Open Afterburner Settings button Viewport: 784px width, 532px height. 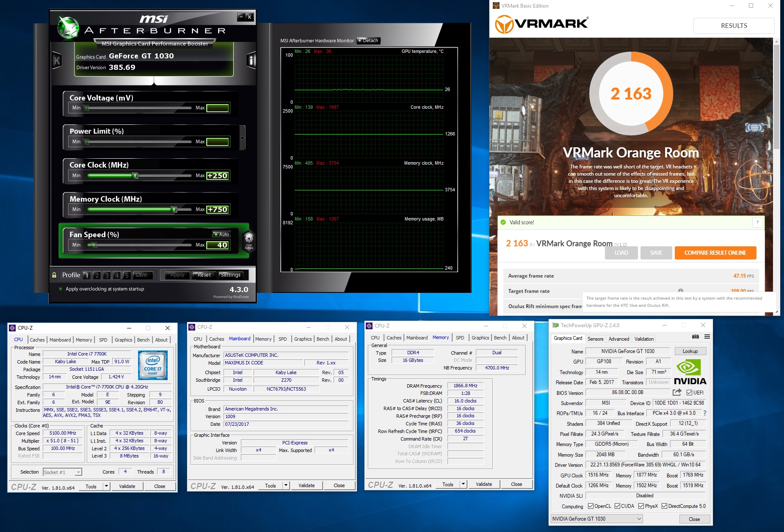click(x=231, y=275)
